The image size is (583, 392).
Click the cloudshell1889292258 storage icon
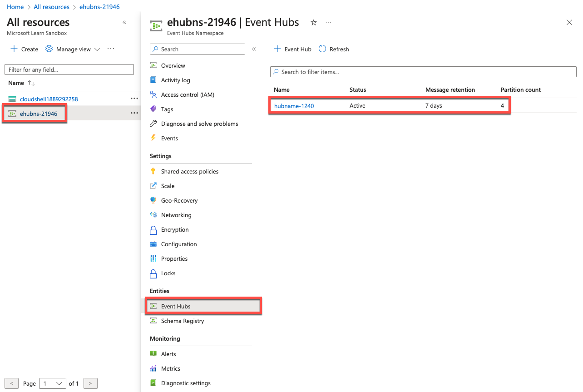[x=12, y=99]
